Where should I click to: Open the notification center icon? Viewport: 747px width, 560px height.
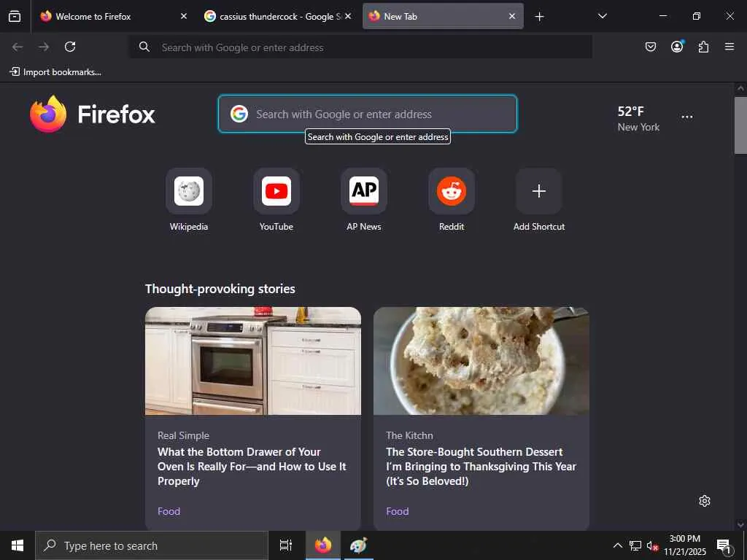click(724, 545)
